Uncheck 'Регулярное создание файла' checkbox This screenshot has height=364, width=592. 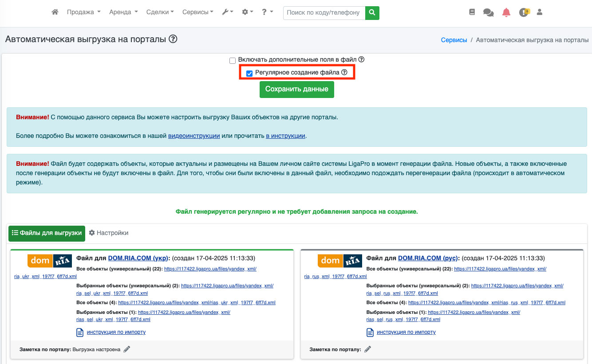tap(249, 73)
